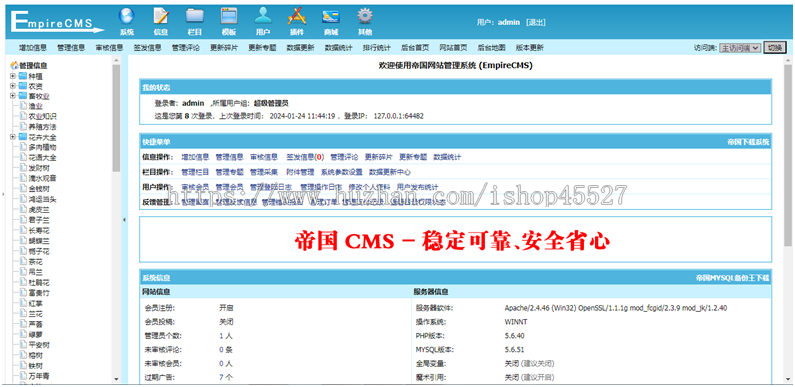Open the 栏目 (Column) folder icon
Screen dimensions: 795x387
click(195, 16)
